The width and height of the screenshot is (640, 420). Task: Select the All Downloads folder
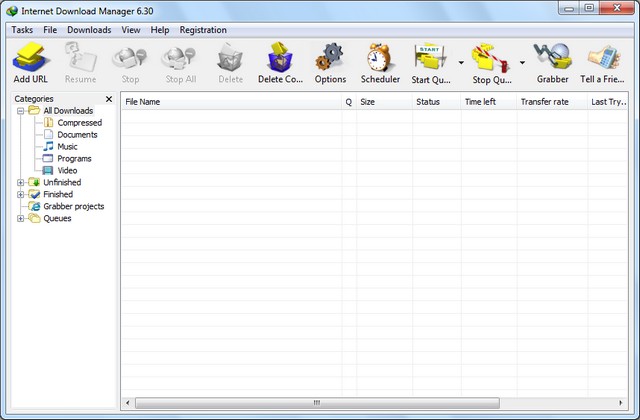pos(68,111)
